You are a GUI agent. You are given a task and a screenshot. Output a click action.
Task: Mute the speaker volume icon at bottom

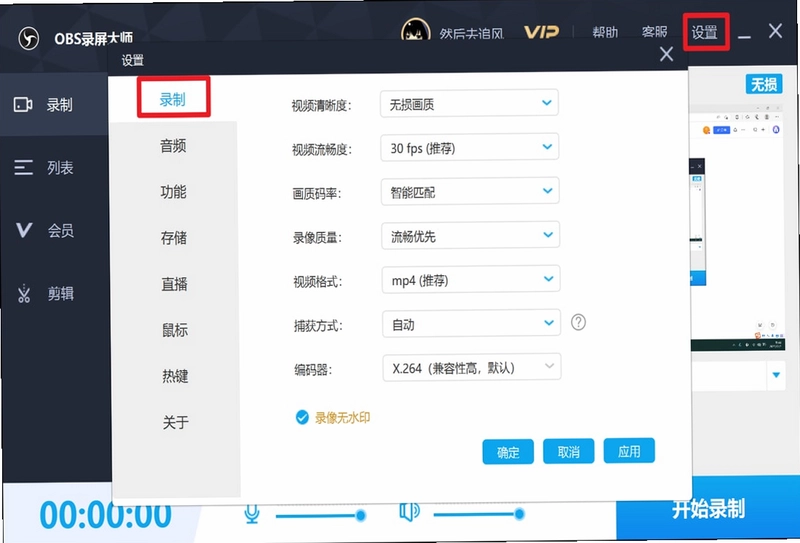pyautogui.click(x=409, y=512)
